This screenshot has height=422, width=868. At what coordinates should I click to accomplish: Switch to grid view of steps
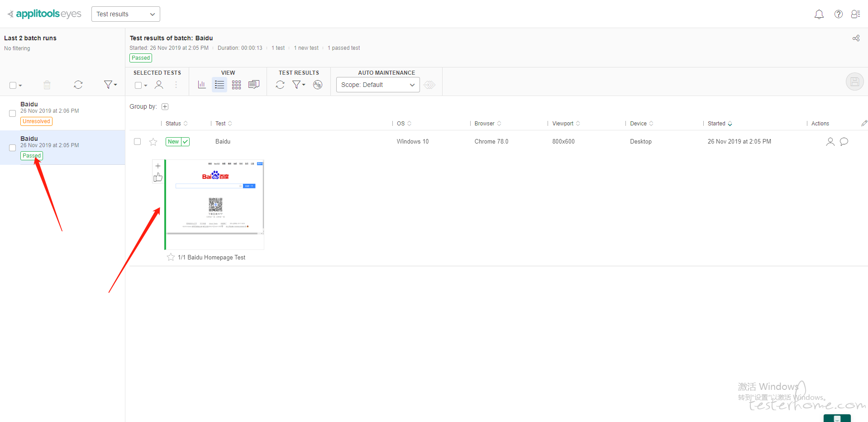237,85
